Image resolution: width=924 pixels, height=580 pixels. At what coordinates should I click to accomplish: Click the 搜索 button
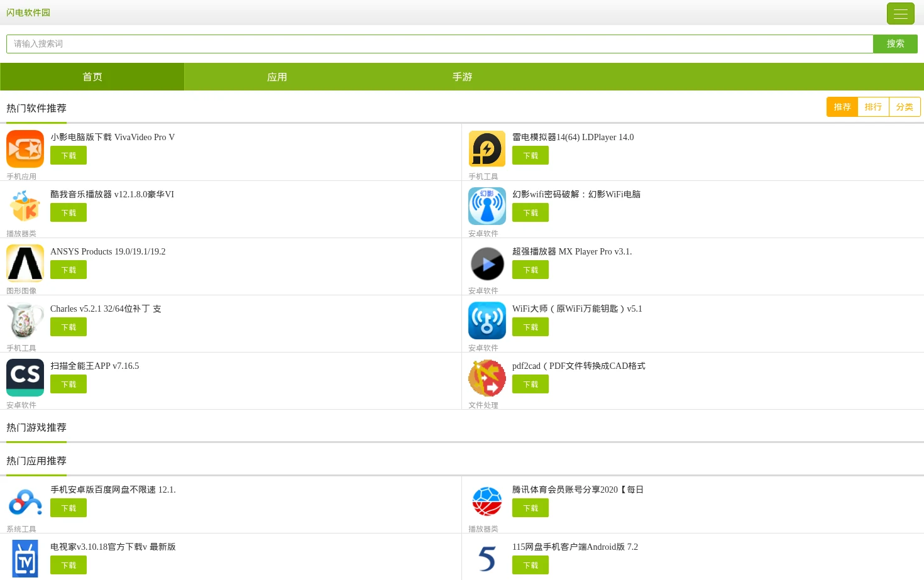coord(895,44)
